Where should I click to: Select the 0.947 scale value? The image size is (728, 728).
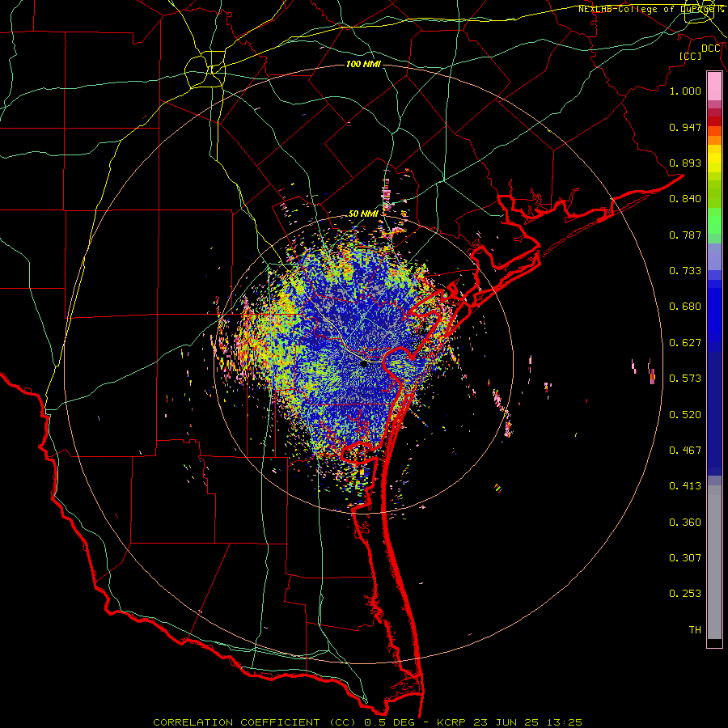click(685, 127)
